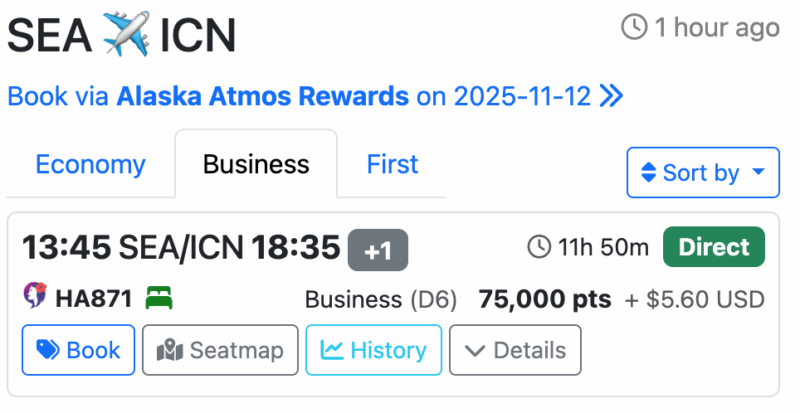Click the +1 day arrival badge

[x=378, y=250]
